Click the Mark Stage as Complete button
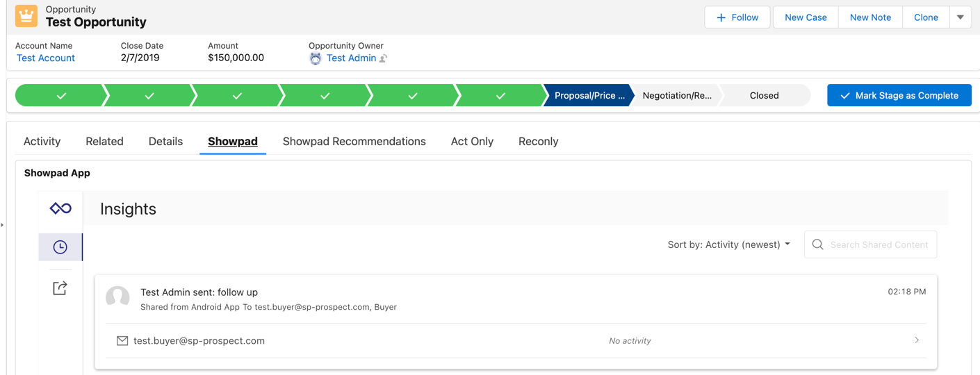Image resolution: width=980 pixels, height=375 pixels. pos(899,96)
